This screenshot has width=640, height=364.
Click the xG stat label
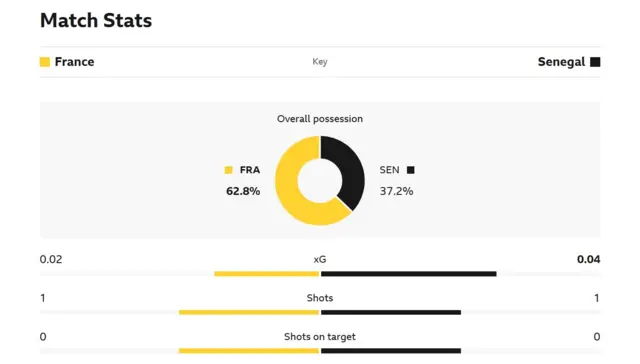tap(320, 259)
